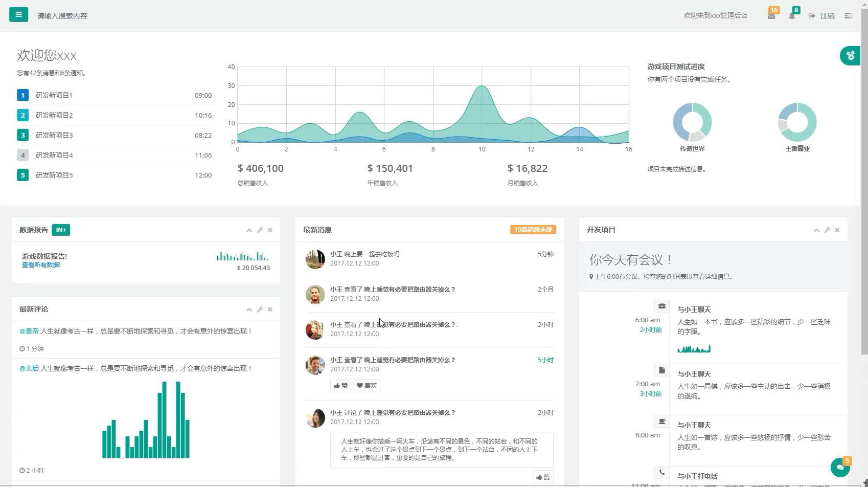The height and width of the screenshot is (487, 868).
Task: Select 研发新项目3 in the task list
Action: point(54,135)
